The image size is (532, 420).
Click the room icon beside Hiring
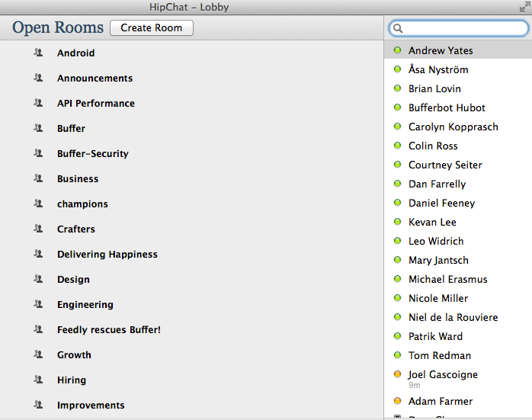tap(38, 380)
